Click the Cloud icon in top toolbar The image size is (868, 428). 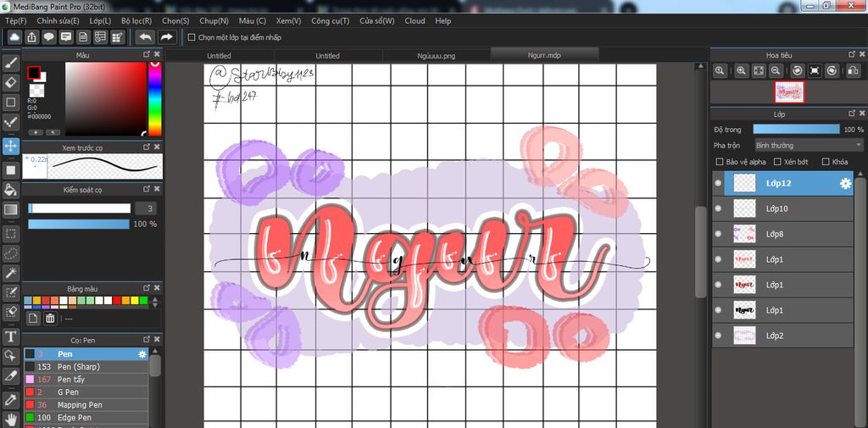click(15, 37)
